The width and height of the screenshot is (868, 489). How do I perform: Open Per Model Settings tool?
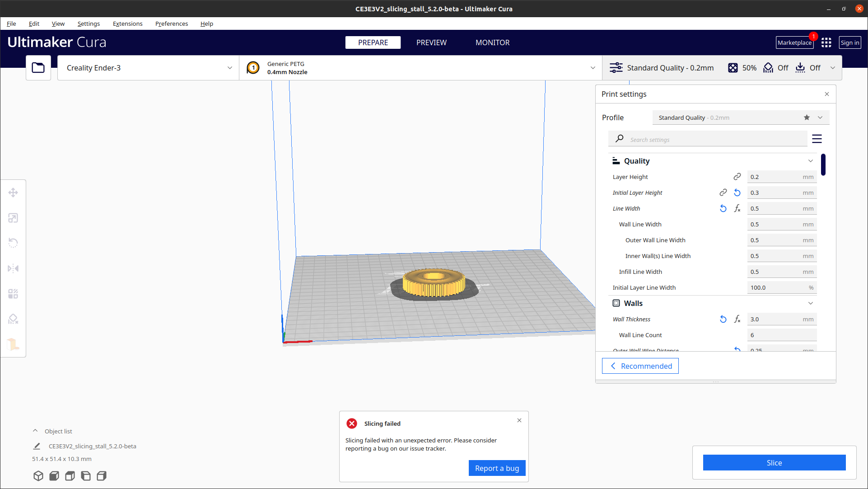point(13,294)
